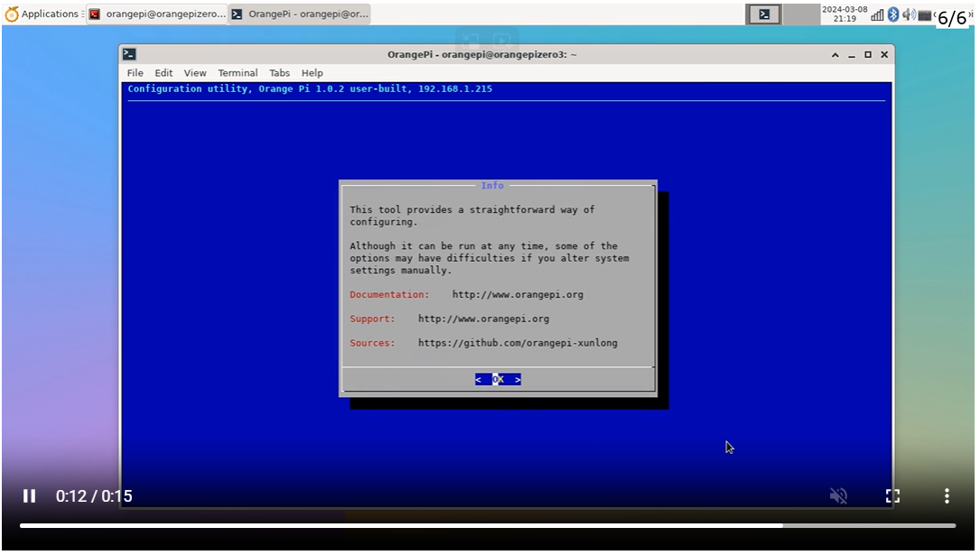Select the first workspace with the terminal icon

[764, 14]
